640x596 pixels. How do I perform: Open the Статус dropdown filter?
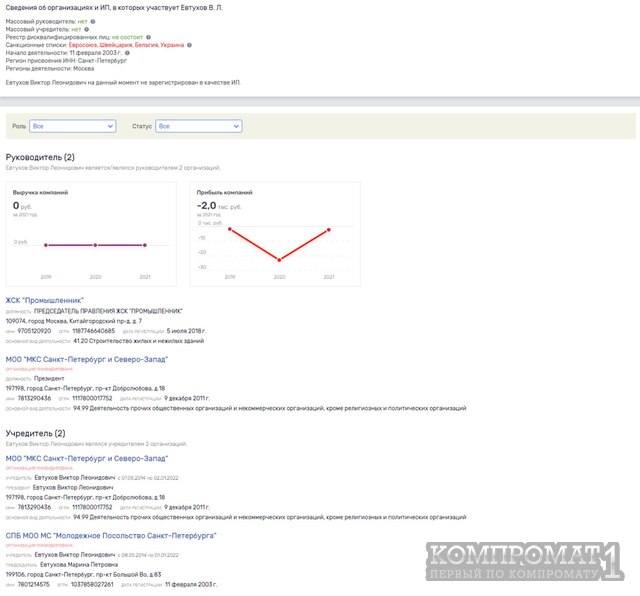pos(199,126)
